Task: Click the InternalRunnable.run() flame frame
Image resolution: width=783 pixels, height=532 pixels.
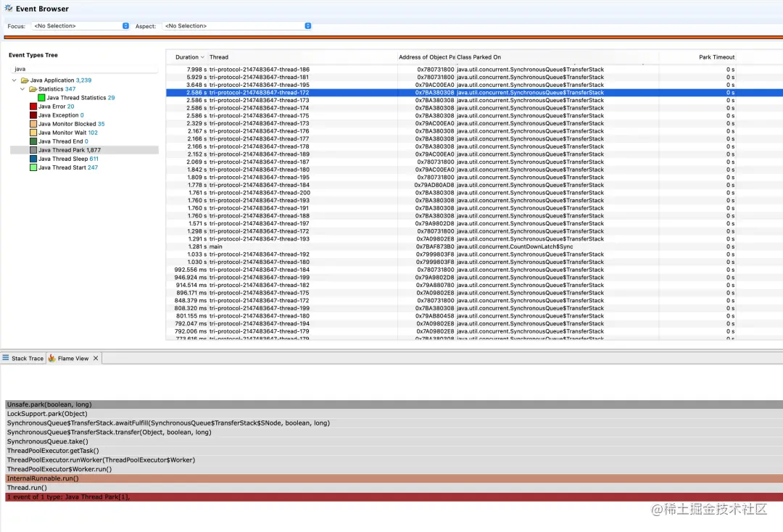Action: [394, 478]
